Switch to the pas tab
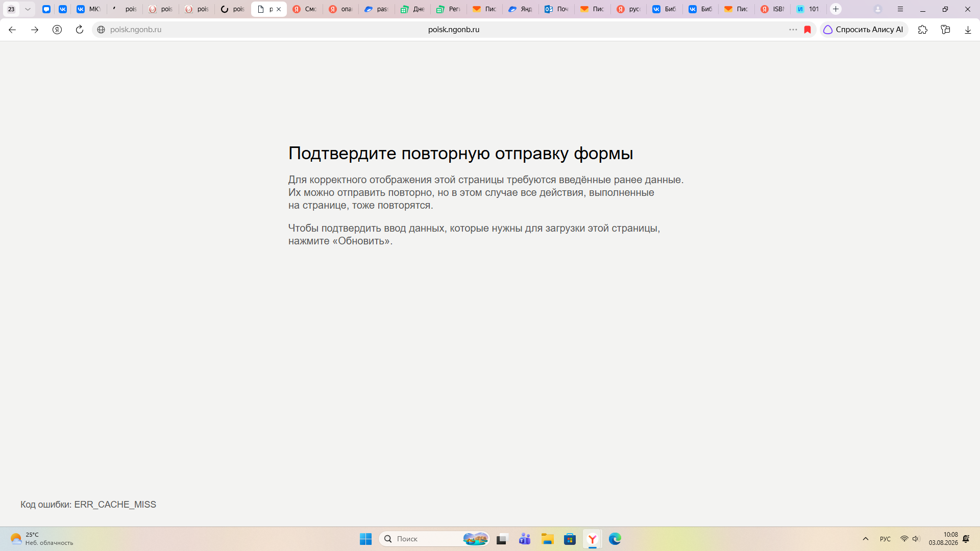This screenshot has width=980, height=551. (377, 9)
